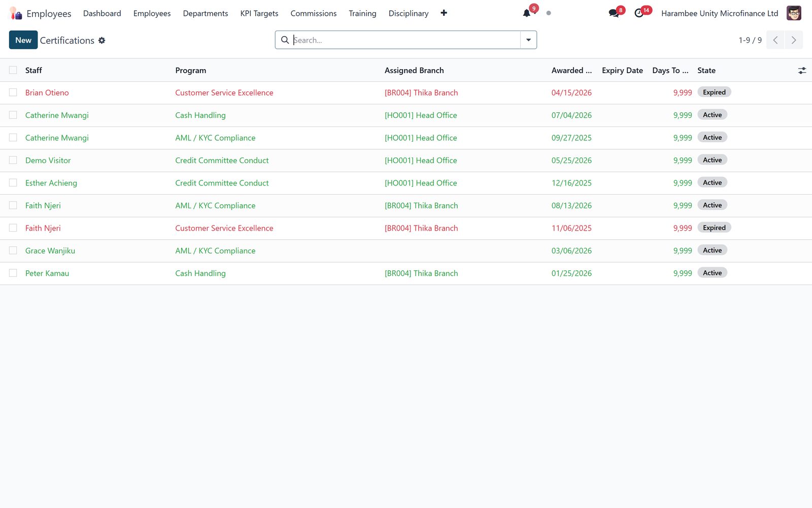Expand the search filter dropdown arrow
This screenshot has width=812, height=508.
[528, 40]
